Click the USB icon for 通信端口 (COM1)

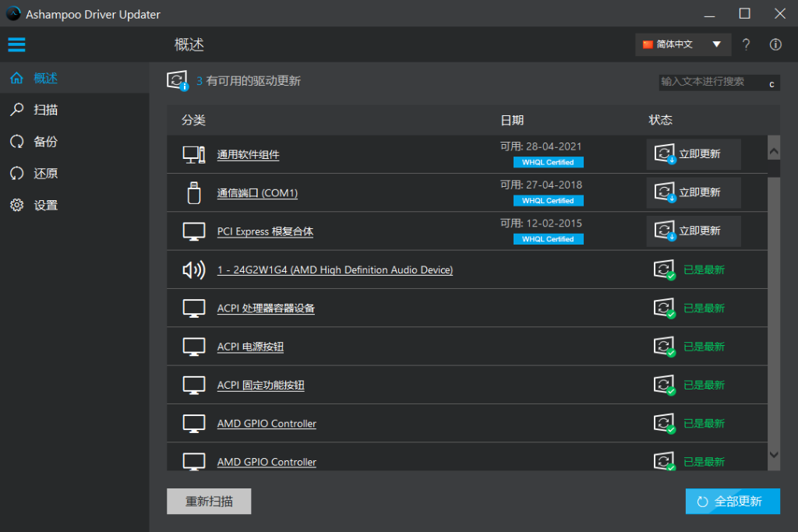click(x=193, y=192)
